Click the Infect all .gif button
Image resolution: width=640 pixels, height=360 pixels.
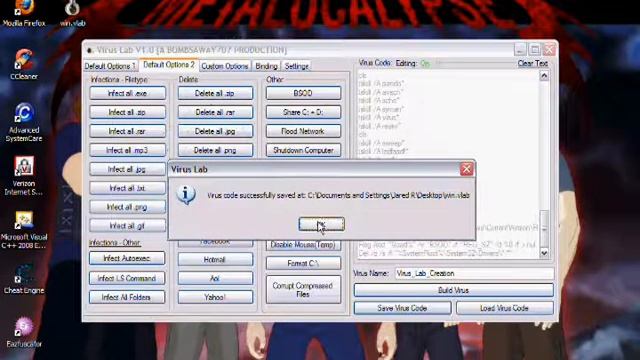click(127, 226)
